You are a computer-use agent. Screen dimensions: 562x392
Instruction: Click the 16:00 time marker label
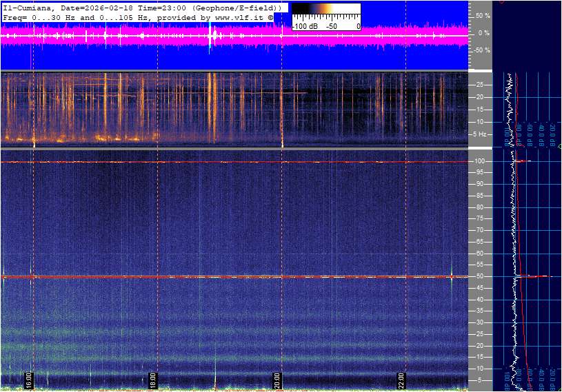29,380
